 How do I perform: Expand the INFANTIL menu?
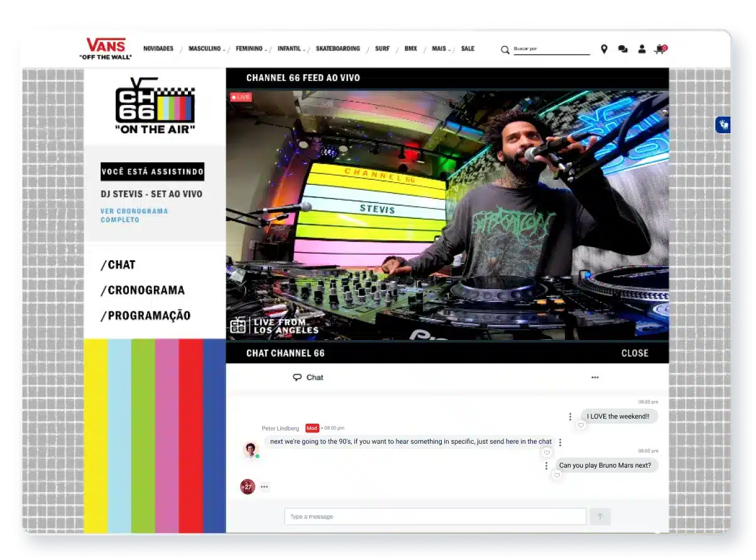(x=292, y=48)
